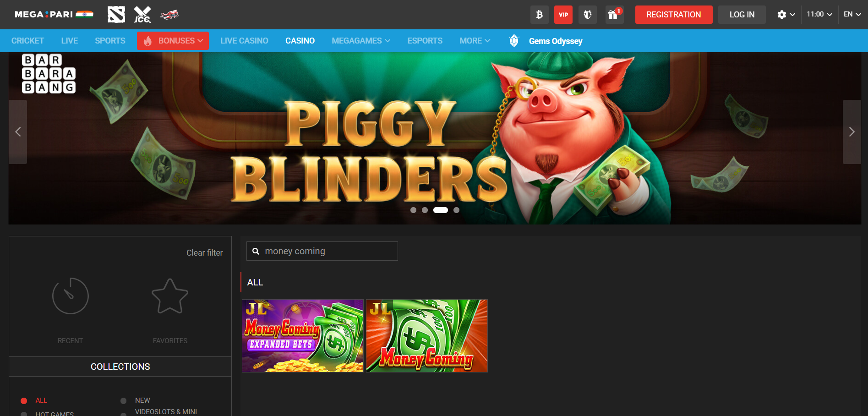Select the NEW collection radio button
The width and height of the screenshot is (868, 416).
(123, 401)
